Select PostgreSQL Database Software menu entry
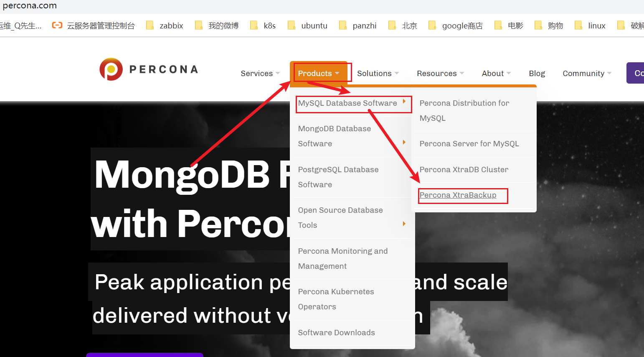 [x=338, y=177]
